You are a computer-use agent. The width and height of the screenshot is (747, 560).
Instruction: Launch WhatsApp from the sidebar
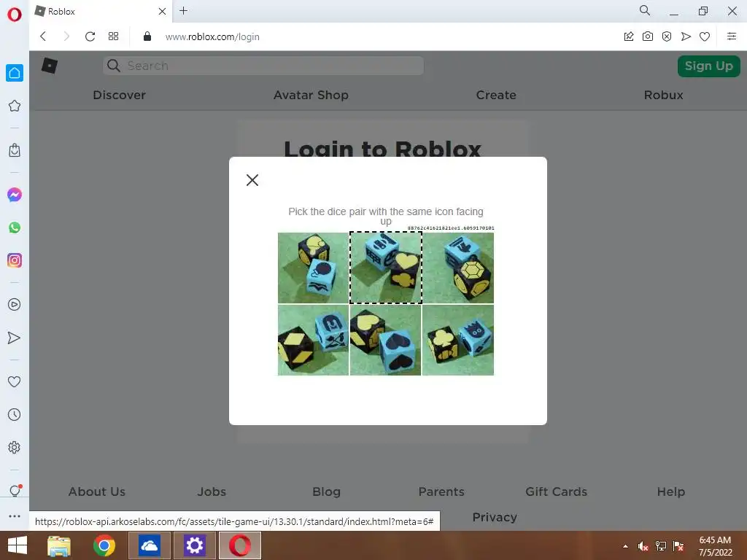point(15,227)
